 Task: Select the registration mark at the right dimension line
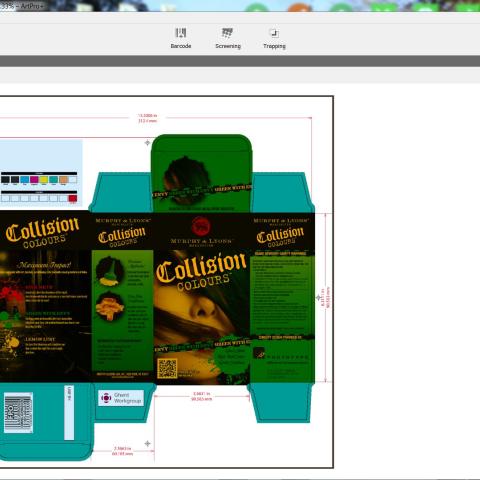point(319,297)
